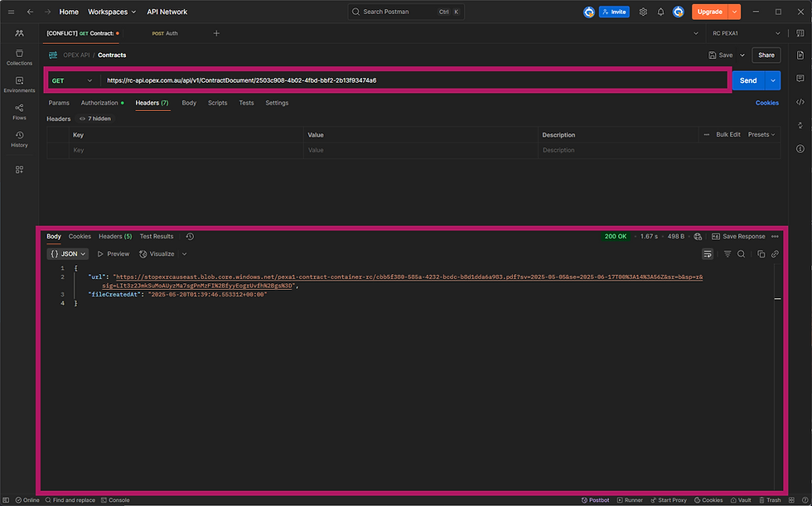
Task: Click the environment quick look icon
Action: (800, 33)
